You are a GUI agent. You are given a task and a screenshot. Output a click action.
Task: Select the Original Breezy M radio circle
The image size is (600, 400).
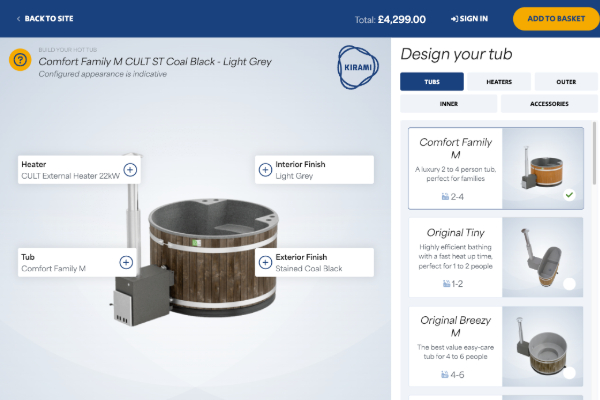pos(569,373)
